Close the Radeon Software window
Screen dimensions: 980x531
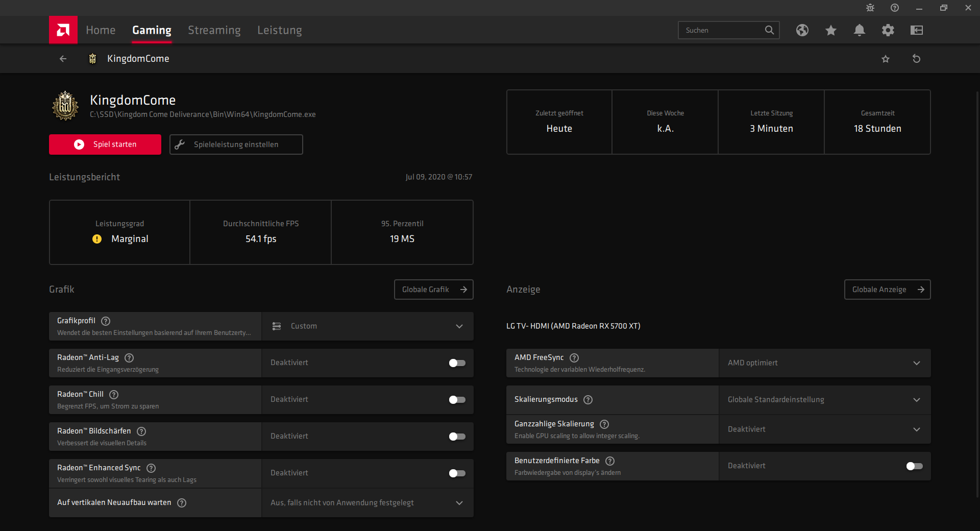pyautogui.click(x=968, y=8)
